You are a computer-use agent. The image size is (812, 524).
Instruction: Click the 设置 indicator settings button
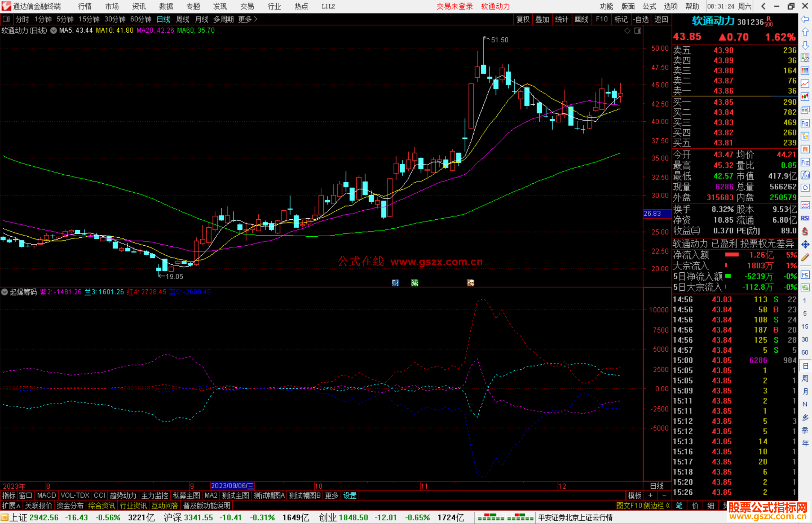(350, 495)
